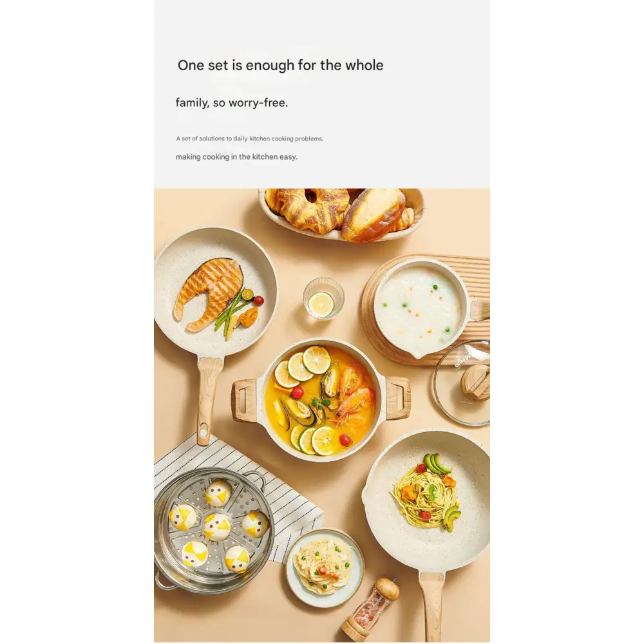Click the seafood soup pot with shrimp
644x644 pixels.
(x=320, y=399)
